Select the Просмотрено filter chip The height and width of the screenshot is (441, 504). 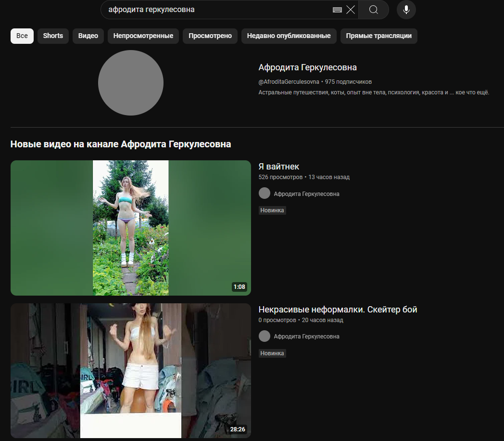(210, 36)
